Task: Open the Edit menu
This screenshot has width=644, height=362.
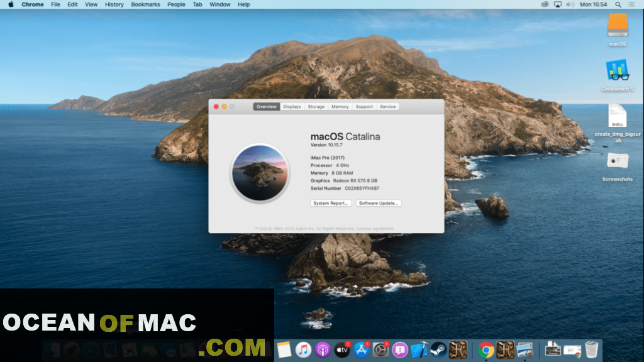Action: click(x=72, y=4)
